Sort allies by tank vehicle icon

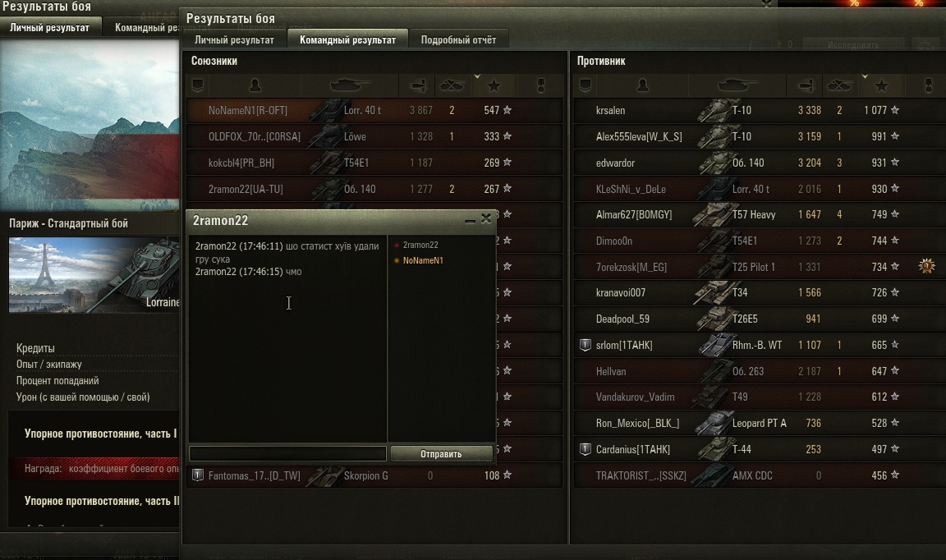(x=350, y=85)
